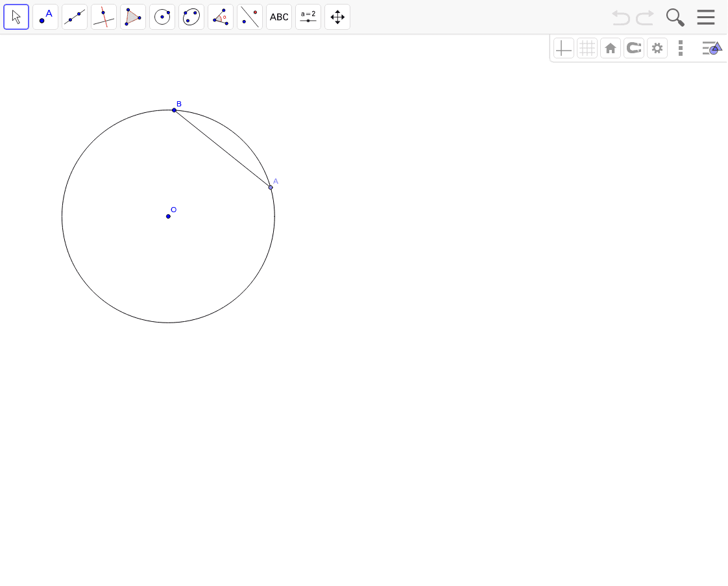Select Move Graphics View tool

[x=337, y=17]
